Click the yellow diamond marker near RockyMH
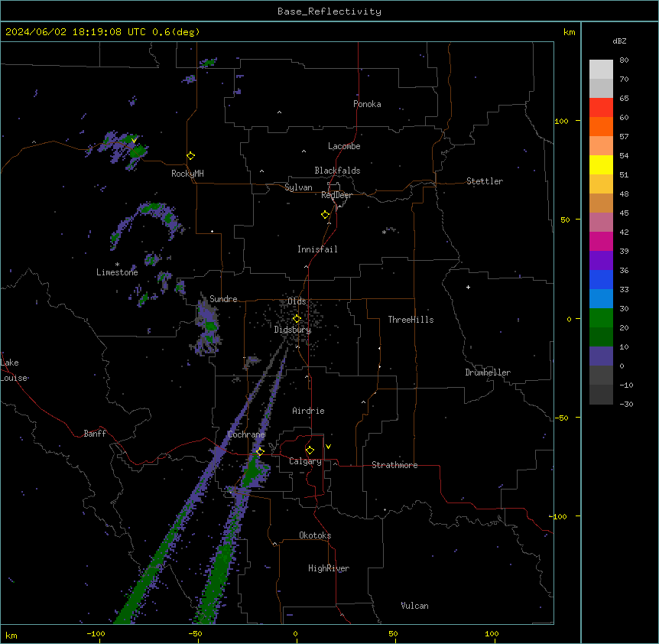The height and width of the screenshot is (644, 659). coord(190,156)
